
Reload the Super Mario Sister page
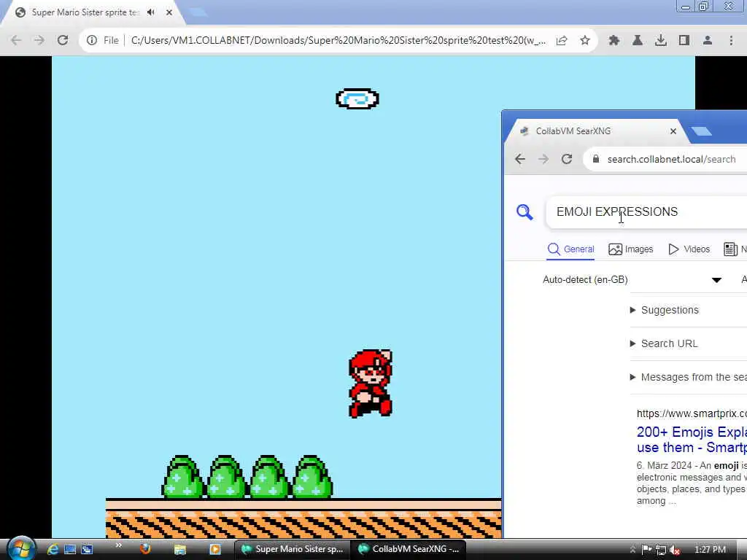(63, 41)
